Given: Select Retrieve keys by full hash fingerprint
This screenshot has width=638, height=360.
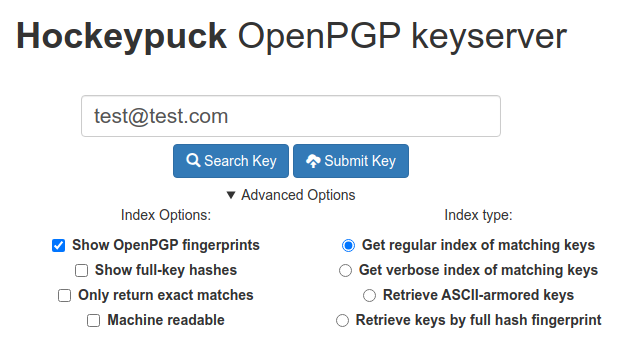Looking at the screenshot, I should pyautogui.click(x=342, y=321).
